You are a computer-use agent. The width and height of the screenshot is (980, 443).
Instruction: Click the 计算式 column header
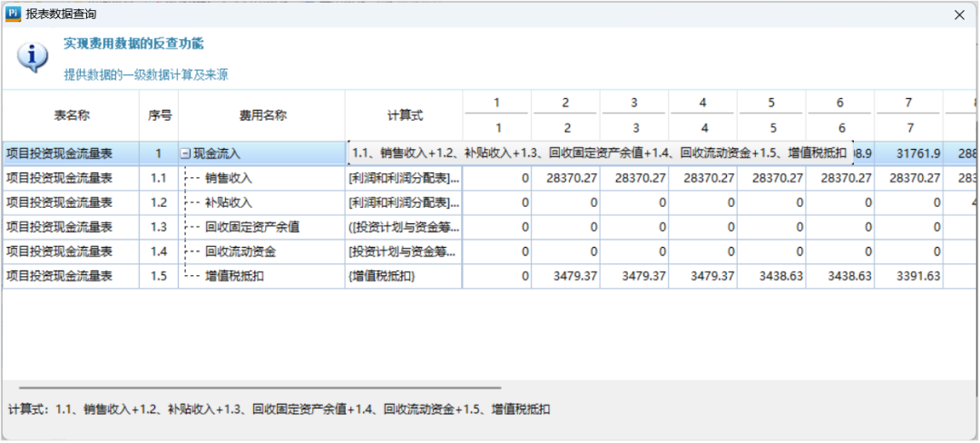(x=404, y=115)
